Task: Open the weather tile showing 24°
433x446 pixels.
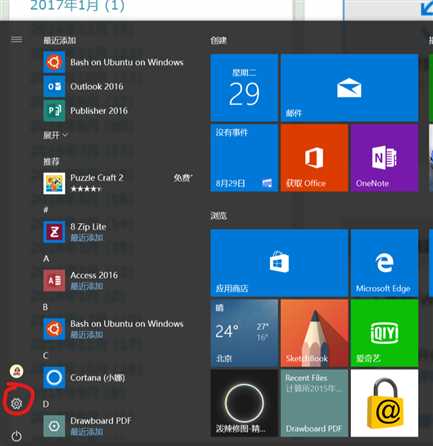Action: 244,333
